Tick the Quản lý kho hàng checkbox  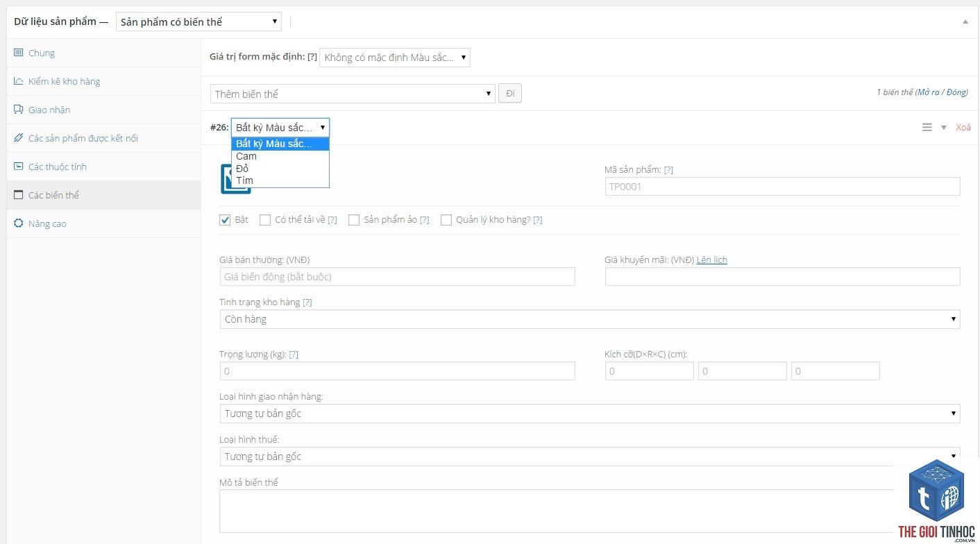446,220
